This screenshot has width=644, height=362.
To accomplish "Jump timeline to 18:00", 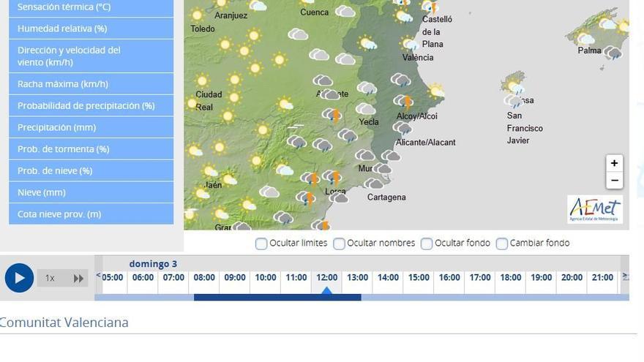I will [511, 277].
